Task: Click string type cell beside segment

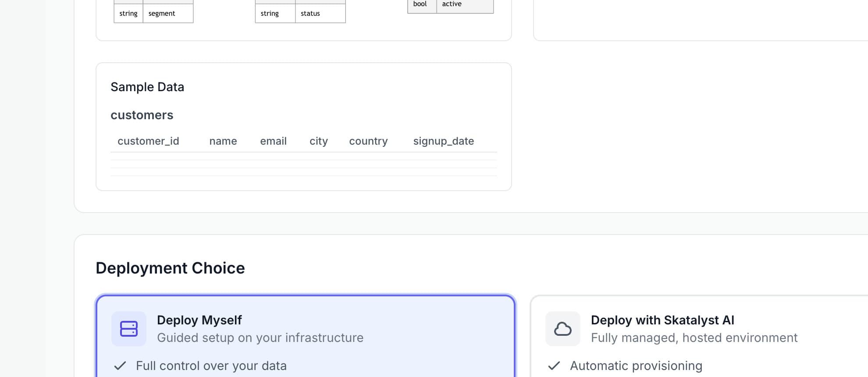Action: point(128,14)
